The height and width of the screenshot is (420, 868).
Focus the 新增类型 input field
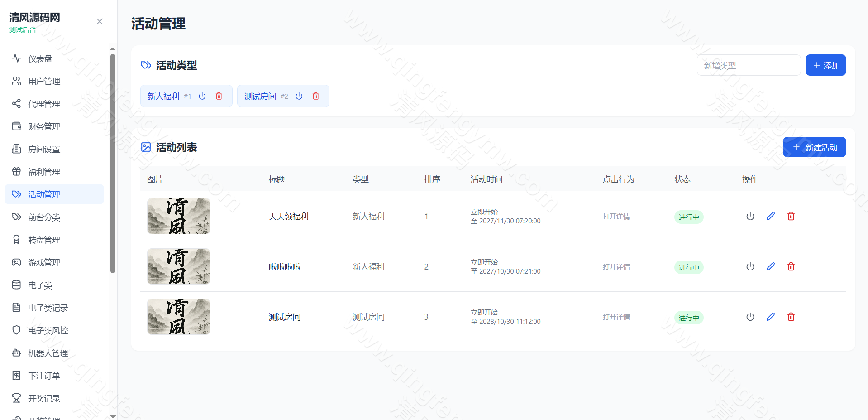click(749, 65)
